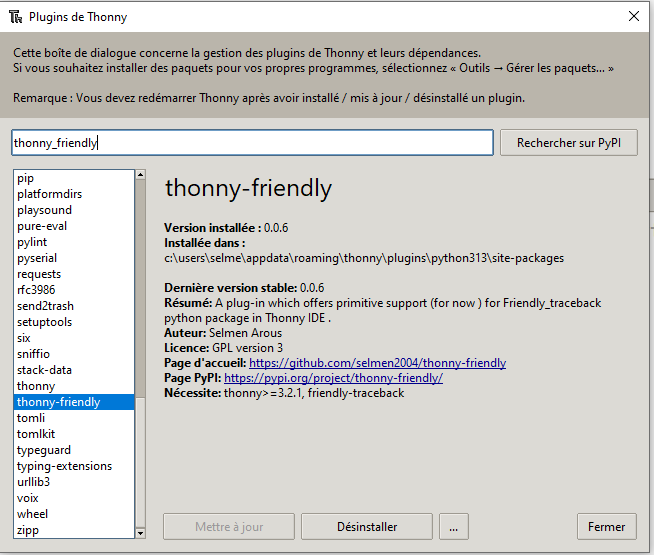The width and height of the screenshot is (654, 555).
Task: Select 'tomlkit' in the package list
Action: tap(74, 434)
